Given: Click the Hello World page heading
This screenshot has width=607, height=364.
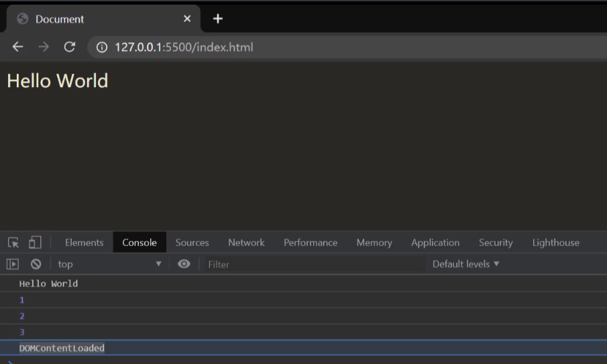Looking at the screenshot, I should point(58,81).
